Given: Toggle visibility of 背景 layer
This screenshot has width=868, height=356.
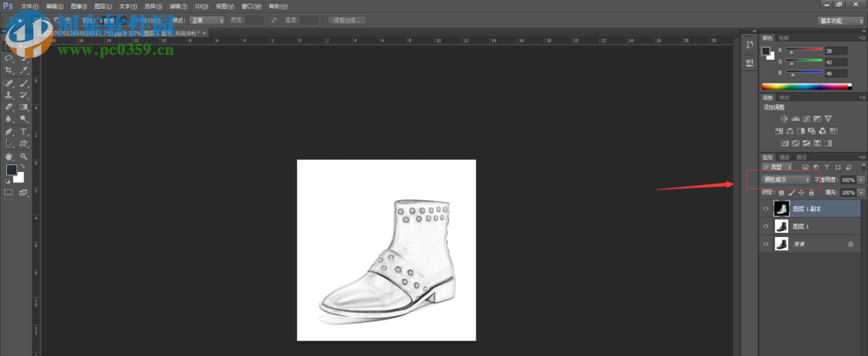Looking at the screenshot, I should [766, 245].
